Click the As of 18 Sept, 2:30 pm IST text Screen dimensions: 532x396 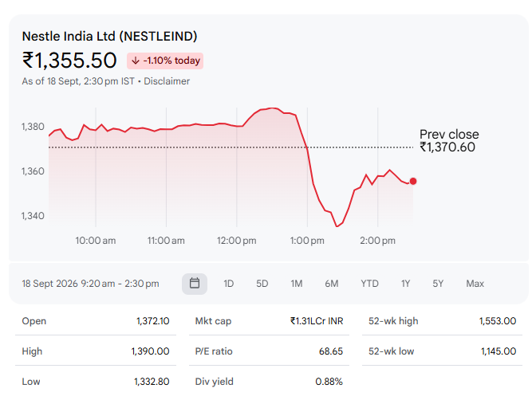click(x=78, y=81)
